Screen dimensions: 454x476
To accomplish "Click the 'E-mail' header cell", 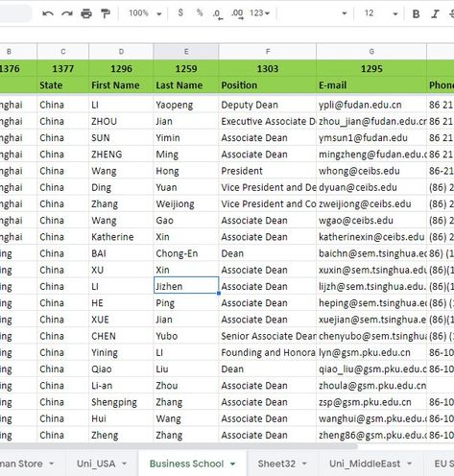I will [371, 85].
